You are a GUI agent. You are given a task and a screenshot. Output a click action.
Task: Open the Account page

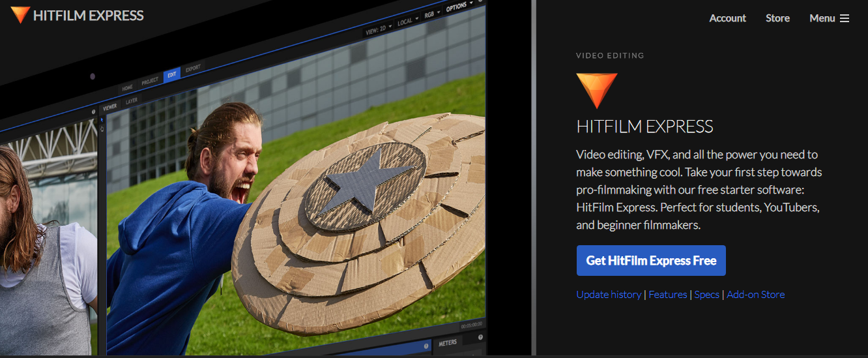727,18
